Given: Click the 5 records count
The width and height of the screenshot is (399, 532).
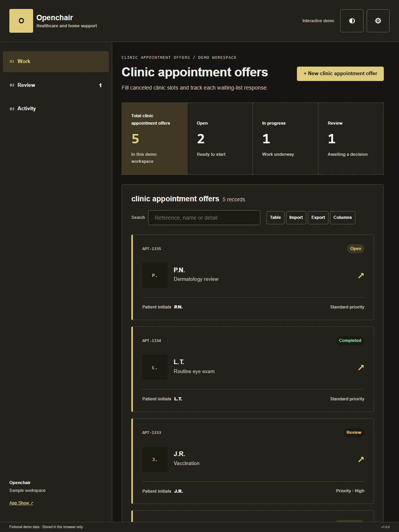Looking at the screenshot, I should pos(234,199).
